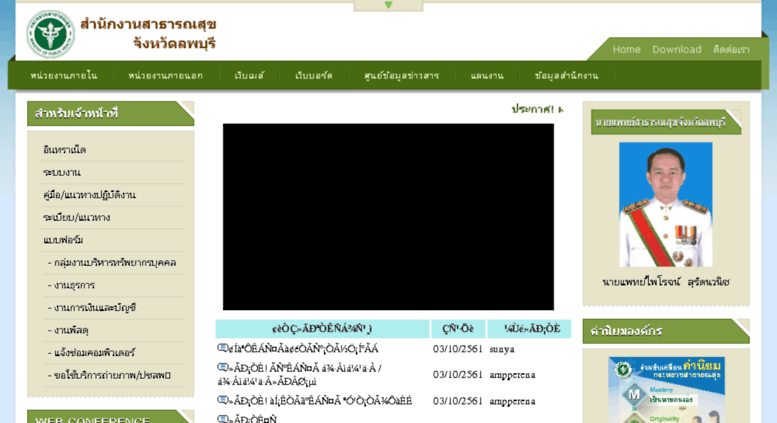The height and width of the screenshot is (423, 777).
Task: Click the topic icon in the sunya row
Action: 222,348
